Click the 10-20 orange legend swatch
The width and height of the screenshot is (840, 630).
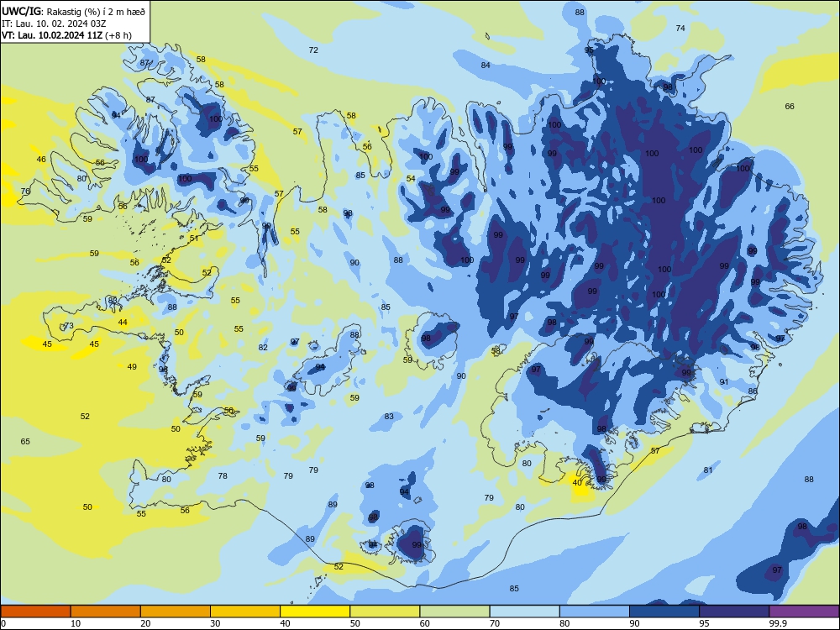coord(106,612)
